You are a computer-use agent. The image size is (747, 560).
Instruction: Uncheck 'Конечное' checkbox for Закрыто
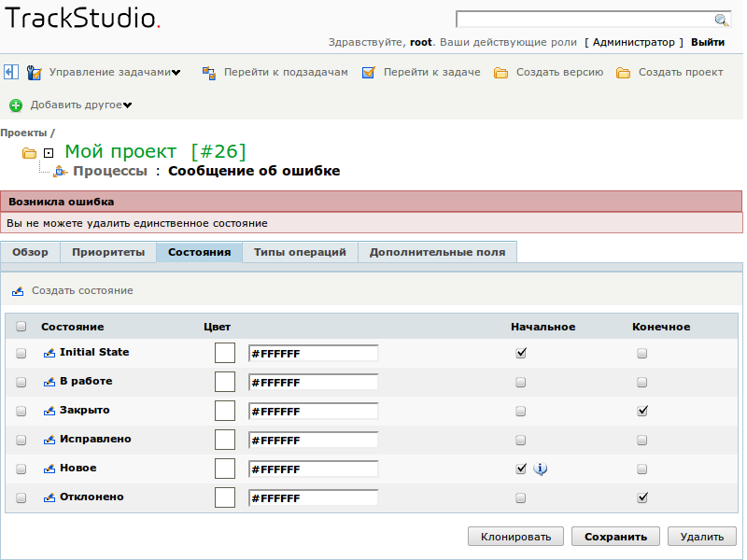pos(642,411)
